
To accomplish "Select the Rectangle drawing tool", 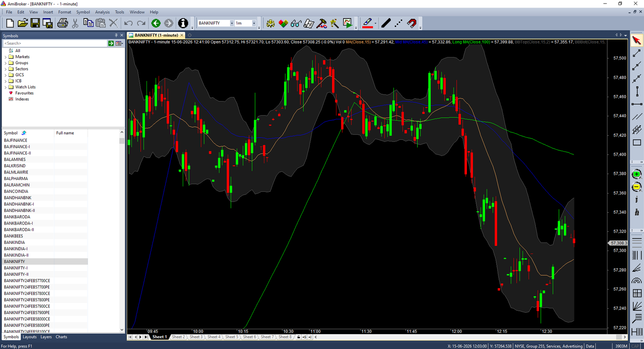I will pyautogui.click(x=637, y=143).
